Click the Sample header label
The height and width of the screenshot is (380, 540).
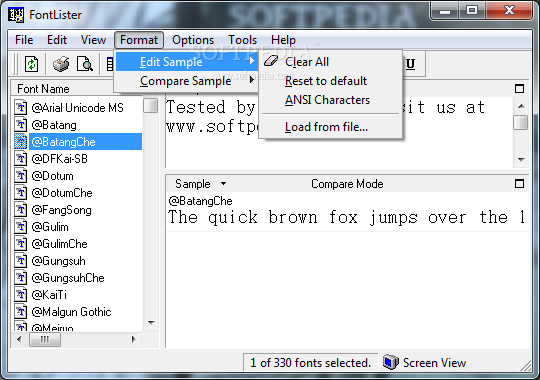[193, 184]
